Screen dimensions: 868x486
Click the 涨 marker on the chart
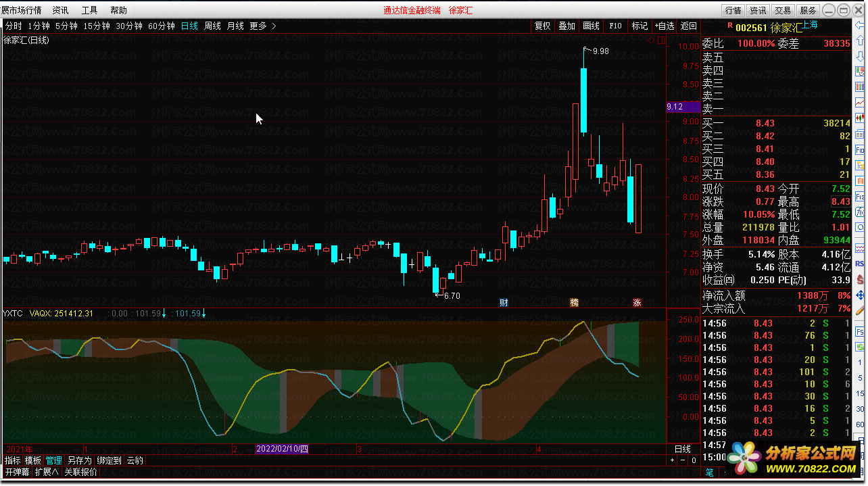pyautogui.click(x=637, y=302)
